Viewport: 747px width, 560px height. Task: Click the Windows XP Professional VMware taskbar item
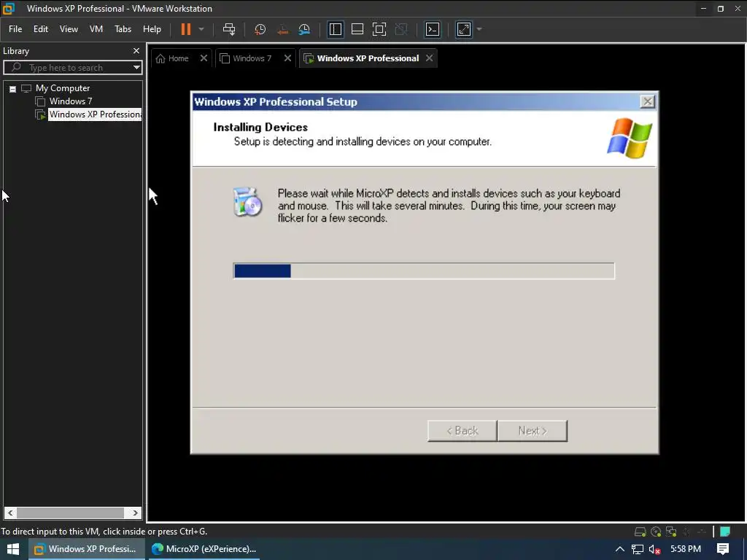click(x=86, y=549)
